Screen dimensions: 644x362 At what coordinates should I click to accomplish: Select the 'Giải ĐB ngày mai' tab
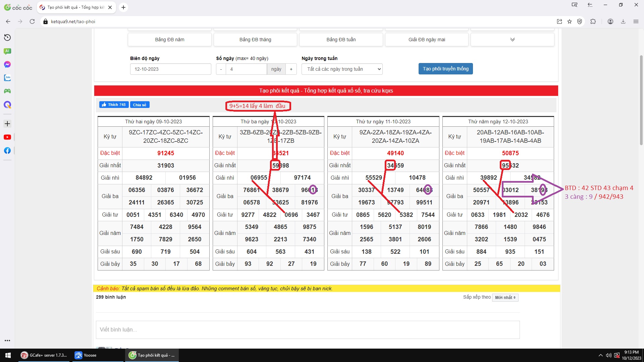pyautogui.click(x=427, y=40)
